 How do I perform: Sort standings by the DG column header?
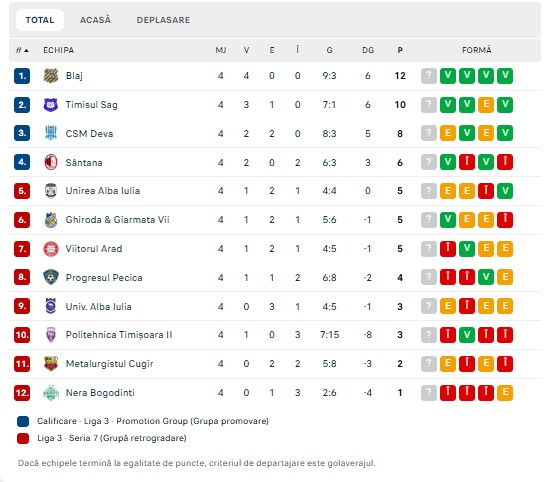click(x=368, y=50)
